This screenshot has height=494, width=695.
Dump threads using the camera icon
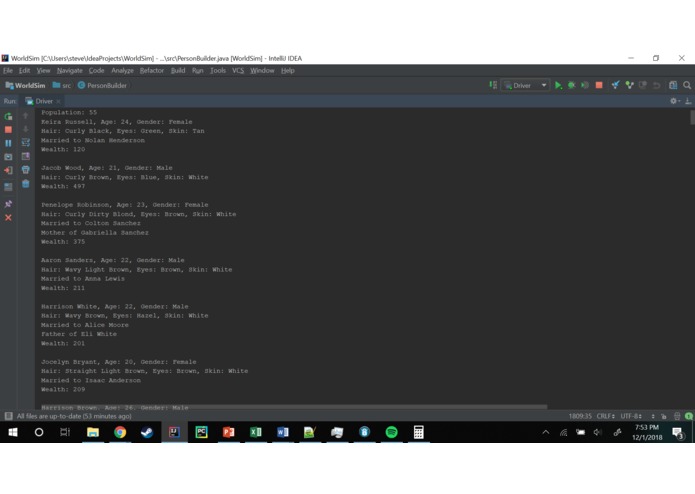point(8,157)
